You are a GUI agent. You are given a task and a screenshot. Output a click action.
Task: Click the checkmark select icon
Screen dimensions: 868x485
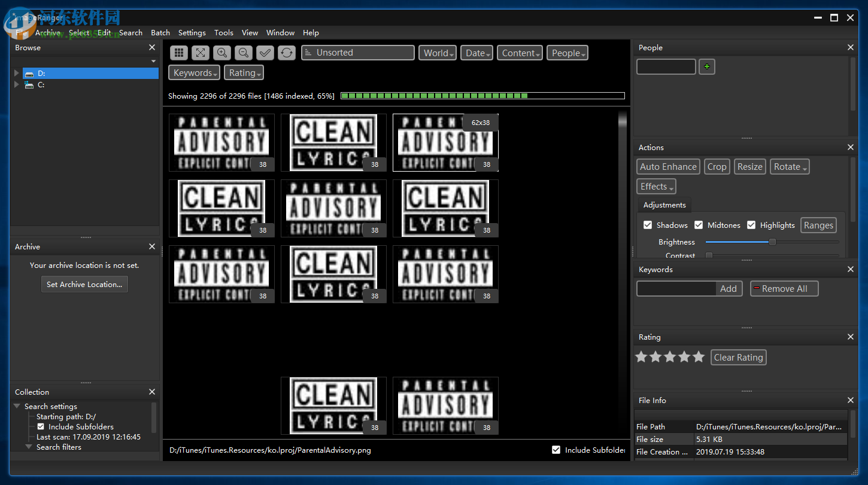pos(265,53)
